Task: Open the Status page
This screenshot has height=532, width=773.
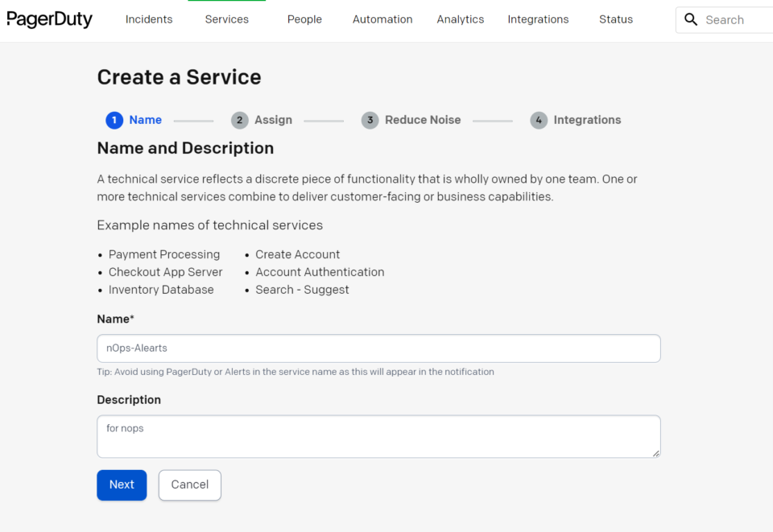Action: pos(615,19)
